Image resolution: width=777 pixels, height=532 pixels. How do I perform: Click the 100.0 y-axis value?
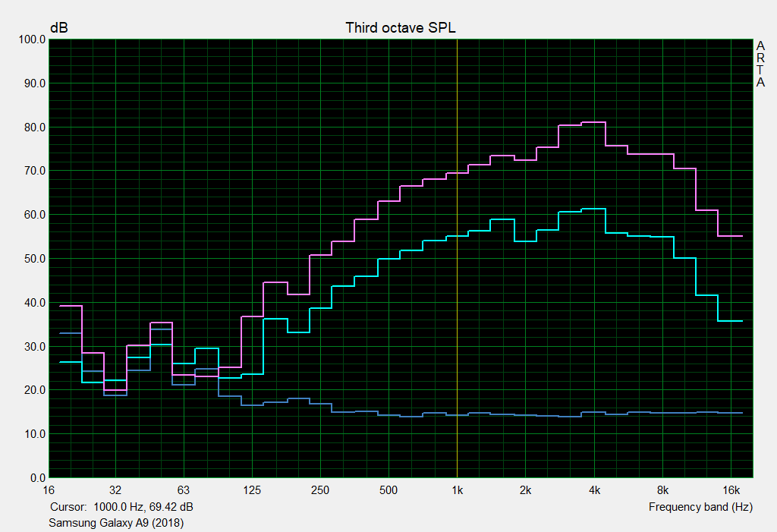pos(32,39)
